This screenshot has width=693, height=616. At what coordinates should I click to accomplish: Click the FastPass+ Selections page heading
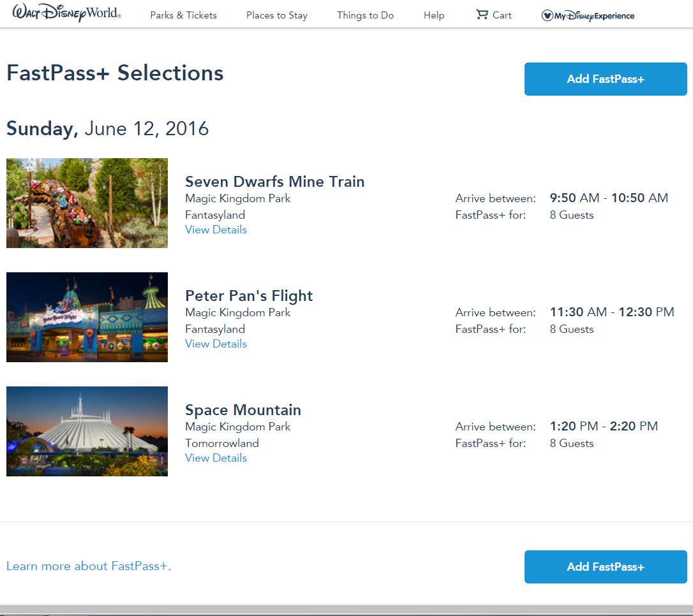(x=115, y=73)
